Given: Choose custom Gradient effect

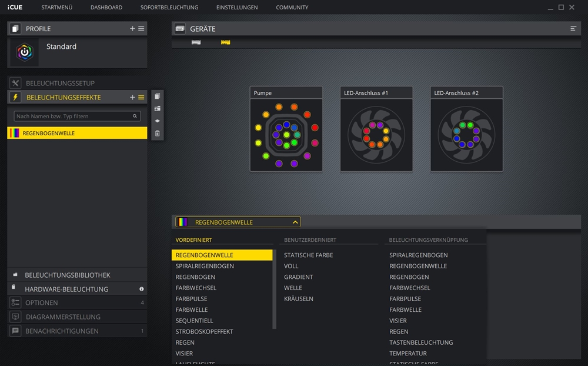Looking at the screenshot, I should click(x=299, y=277).
